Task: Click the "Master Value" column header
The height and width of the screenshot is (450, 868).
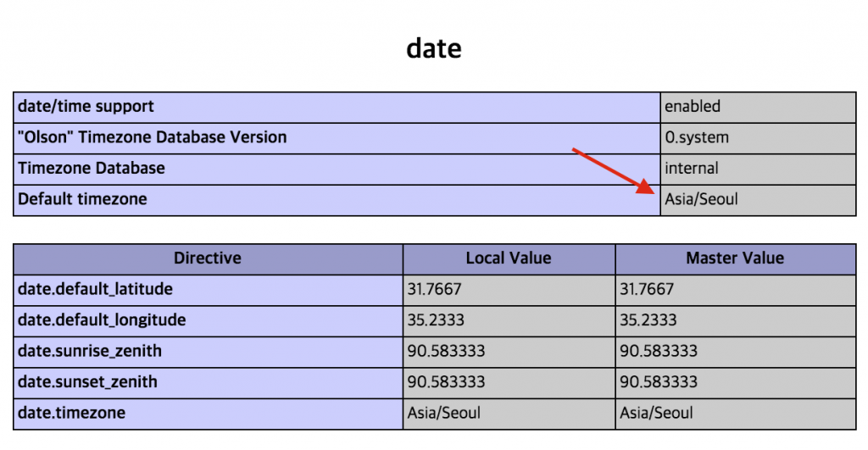Action: (735, 258)
